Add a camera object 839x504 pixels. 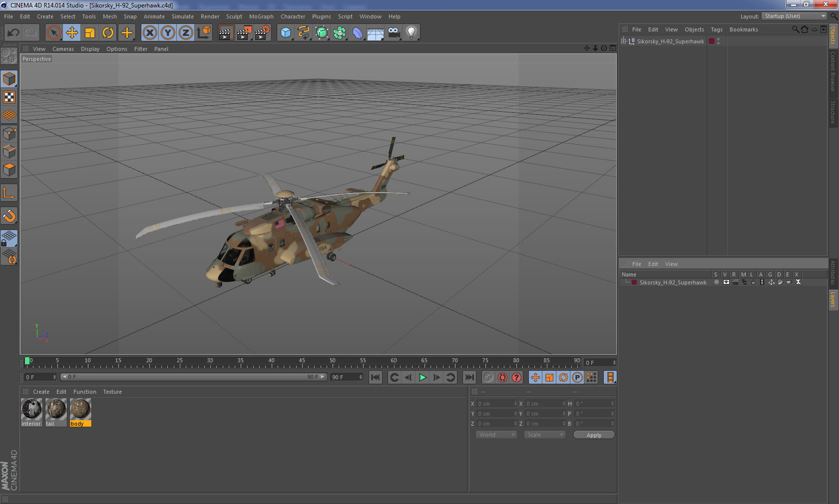(x=394, y=33)
